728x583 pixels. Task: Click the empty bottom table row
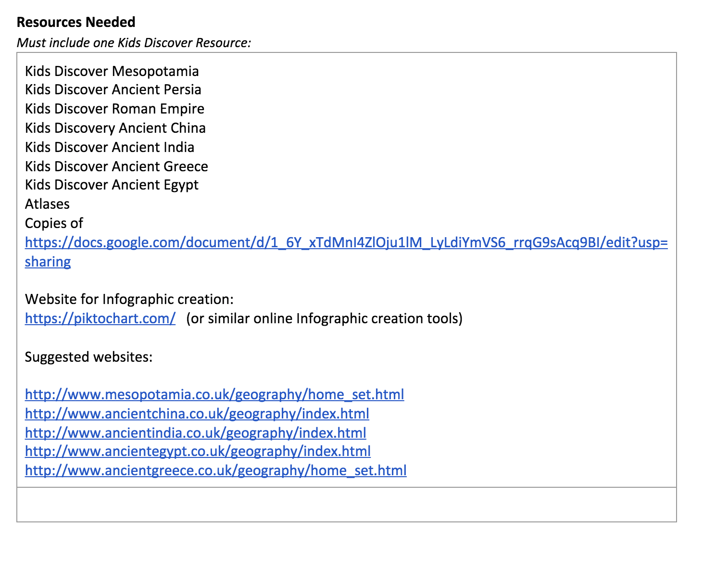pyautogui.click(x=346, y=505)
